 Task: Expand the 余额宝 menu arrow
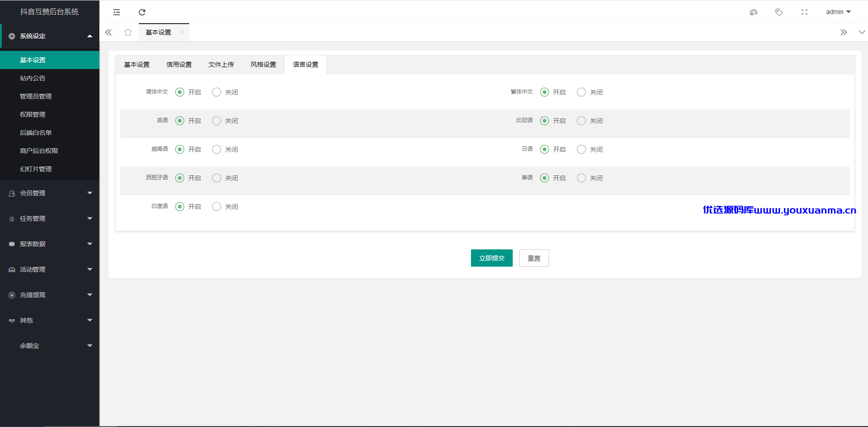tap(90, 346)
